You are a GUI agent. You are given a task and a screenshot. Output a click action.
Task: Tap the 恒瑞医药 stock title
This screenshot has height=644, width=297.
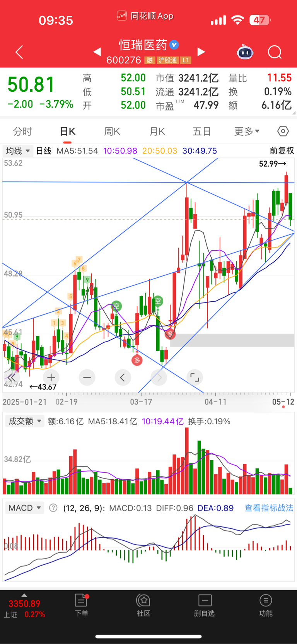click(143, 45)
